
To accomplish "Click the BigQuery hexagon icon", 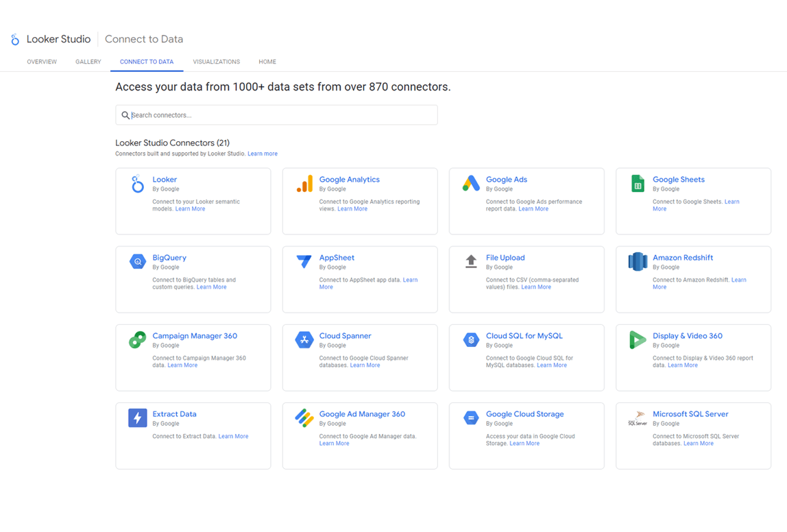I will 137,261.
